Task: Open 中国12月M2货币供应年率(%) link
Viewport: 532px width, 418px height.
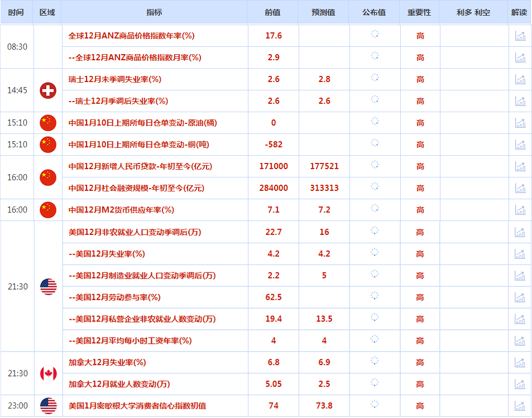Action: 122,210
